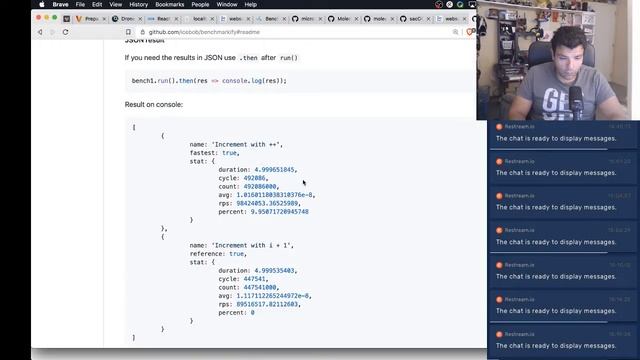Click the display mirroring menu bar icon
This screenshot has width=640, height=360.
[472, 4]
